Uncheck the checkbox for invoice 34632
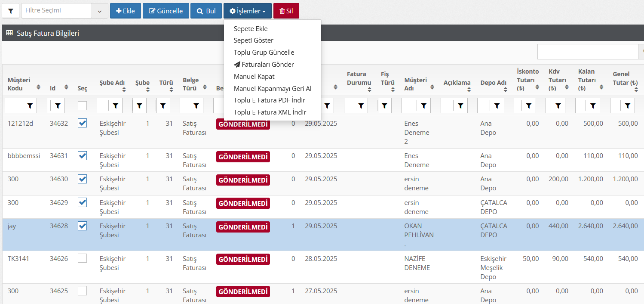This screenshot has height=304, width=644. 82,124
